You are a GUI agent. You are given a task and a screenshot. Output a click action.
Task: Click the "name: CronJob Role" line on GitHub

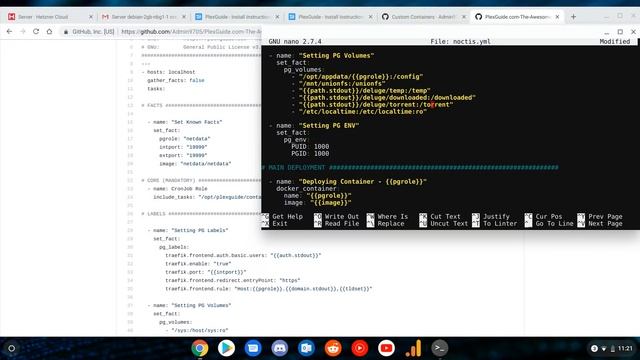point(178,189)
